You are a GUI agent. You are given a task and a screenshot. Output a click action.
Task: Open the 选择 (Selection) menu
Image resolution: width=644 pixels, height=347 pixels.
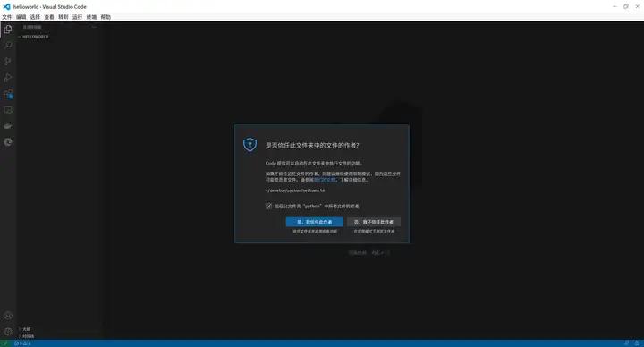[35, 17]
